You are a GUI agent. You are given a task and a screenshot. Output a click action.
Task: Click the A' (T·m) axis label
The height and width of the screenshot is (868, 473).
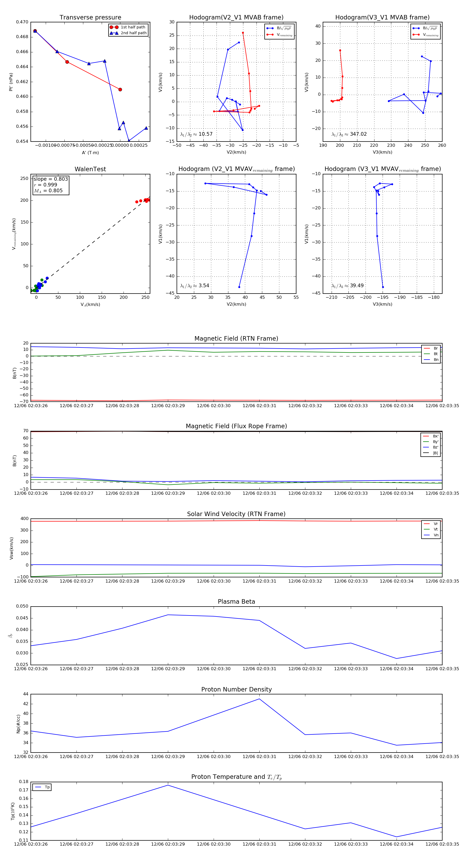coord(90,153)
